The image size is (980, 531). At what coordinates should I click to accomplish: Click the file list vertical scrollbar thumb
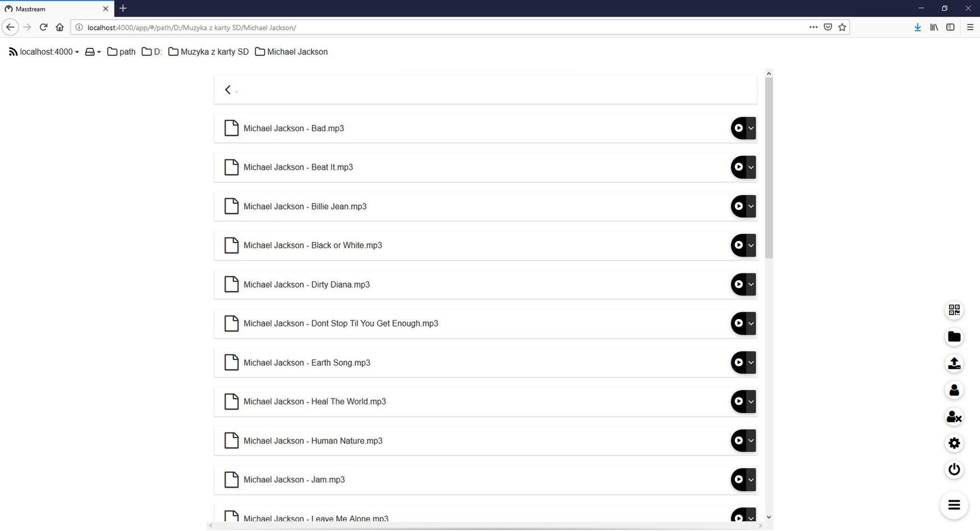pyautogui.click(x=769, y=168)
